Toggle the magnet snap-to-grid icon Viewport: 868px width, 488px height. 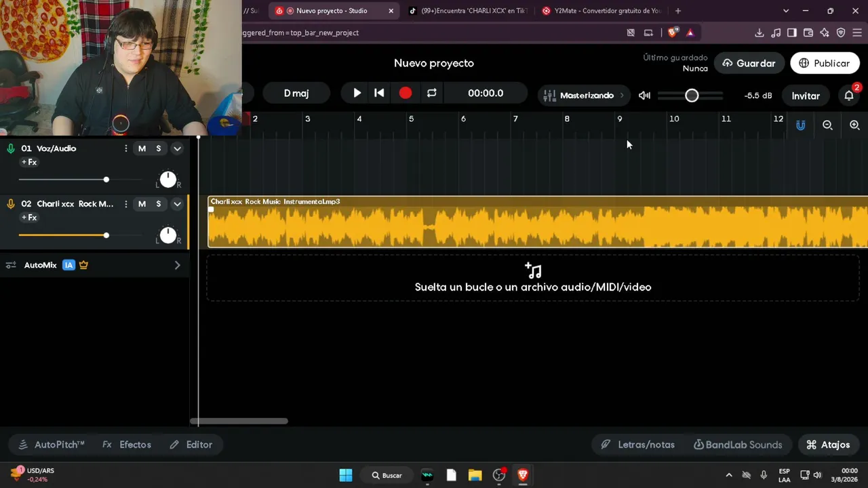coord(800,125)
